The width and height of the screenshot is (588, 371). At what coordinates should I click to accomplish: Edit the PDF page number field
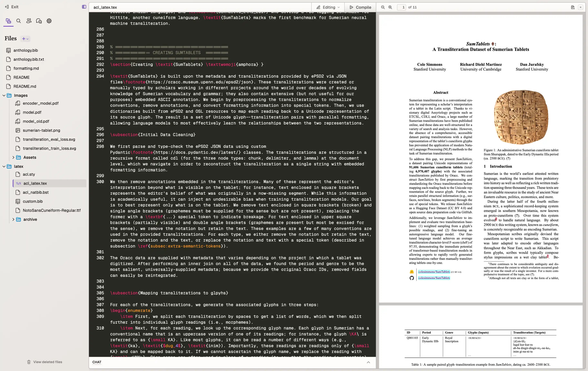tap(402, 7)
